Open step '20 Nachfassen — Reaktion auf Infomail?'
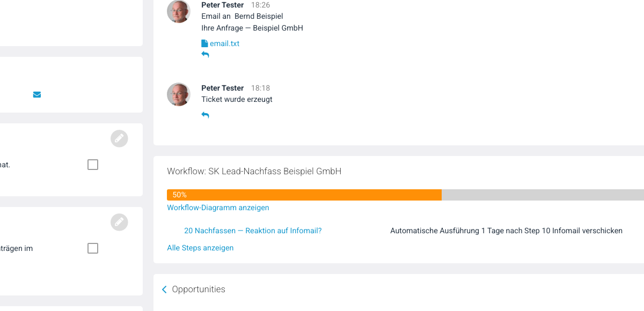 click(x=253, y=231)
